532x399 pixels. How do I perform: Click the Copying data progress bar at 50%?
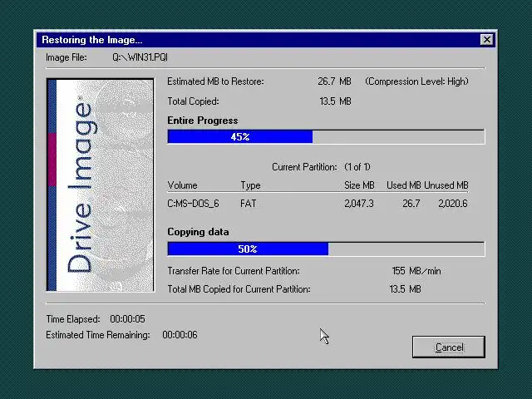[x=326, y=249]
